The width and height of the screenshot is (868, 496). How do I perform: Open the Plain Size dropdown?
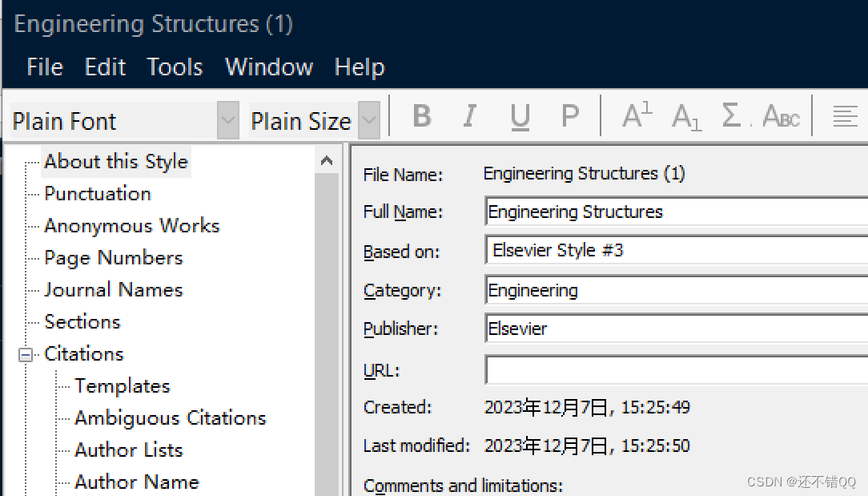tap(368, 119)
